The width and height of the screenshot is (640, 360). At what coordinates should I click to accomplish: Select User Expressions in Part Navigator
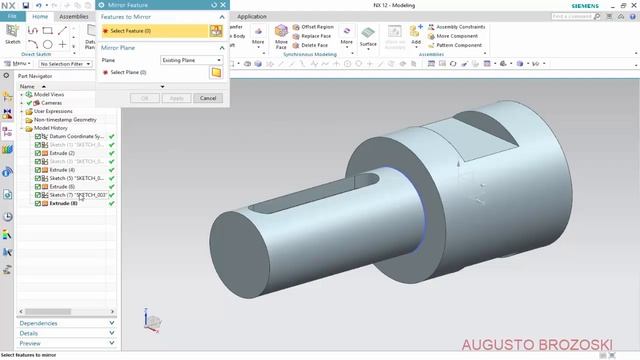coord(53,111)
